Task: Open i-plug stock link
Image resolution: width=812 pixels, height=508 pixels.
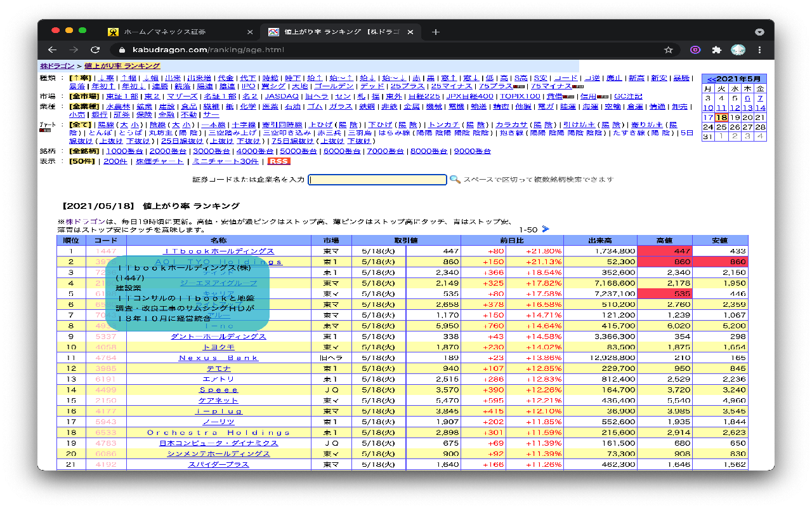Action: tap(219, 411)
